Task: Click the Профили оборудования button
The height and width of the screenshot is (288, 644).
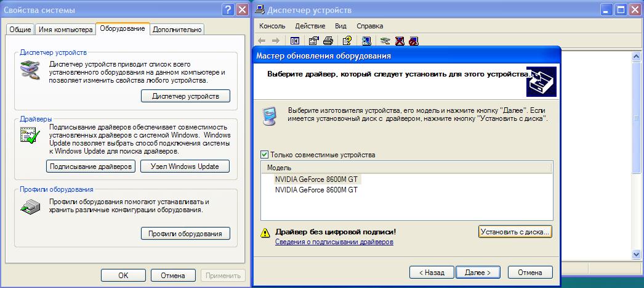Action: click(x=186, y=233)
